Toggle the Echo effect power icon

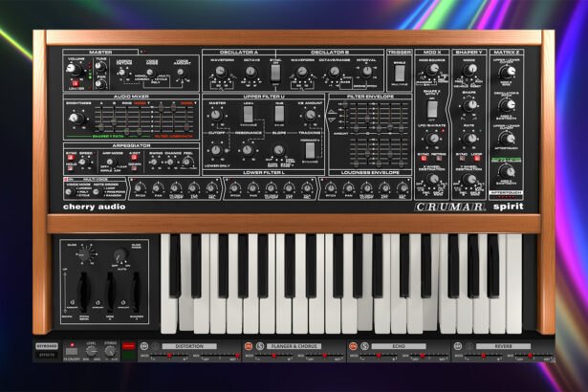pyautogui.click(x=353, y=346)
